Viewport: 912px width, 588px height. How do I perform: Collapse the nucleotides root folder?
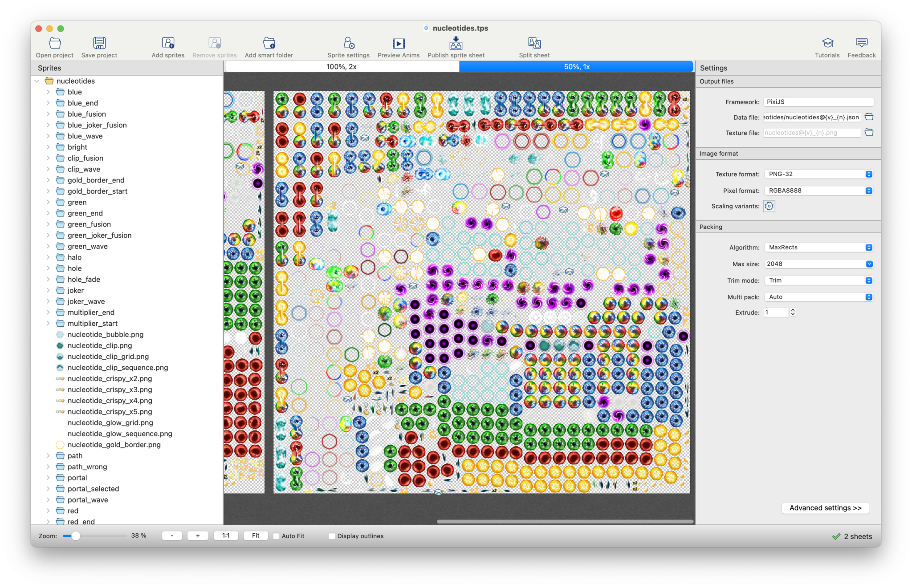pyautogui.click(x=37, y=81)
